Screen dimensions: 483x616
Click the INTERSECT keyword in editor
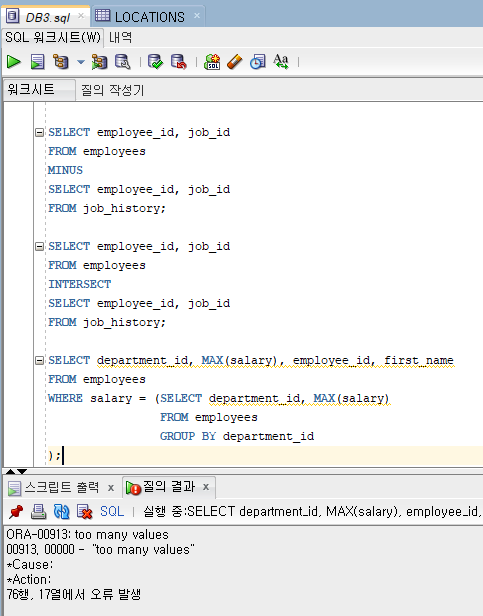(x=80, y=284)
